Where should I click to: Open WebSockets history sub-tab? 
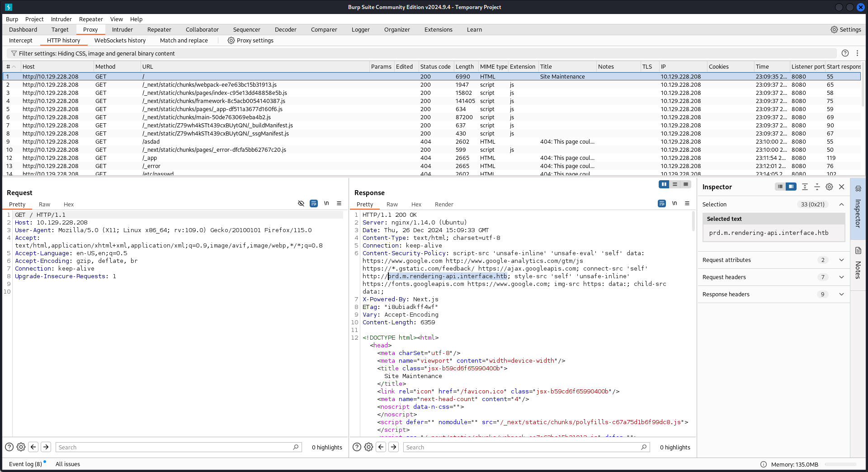(120, 40)
